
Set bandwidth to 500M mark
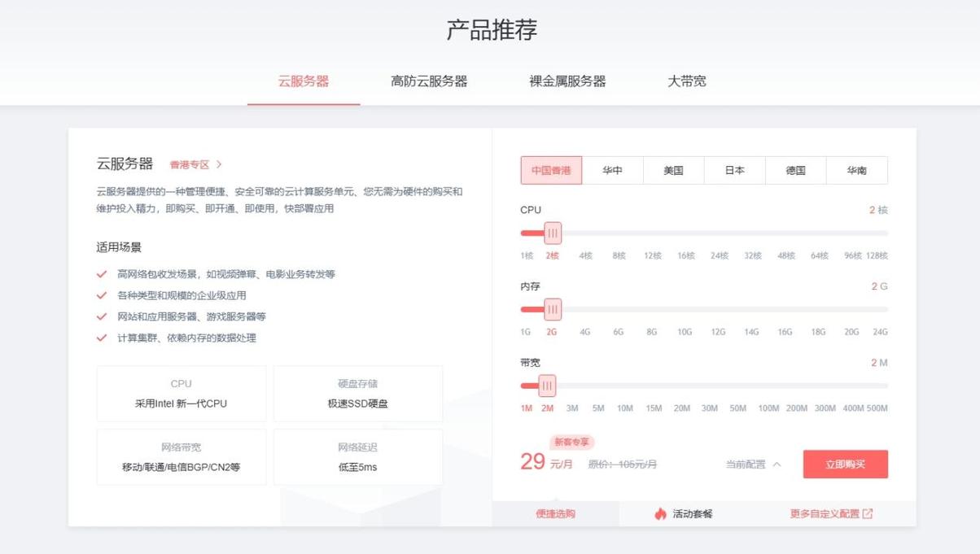point(877,408)
